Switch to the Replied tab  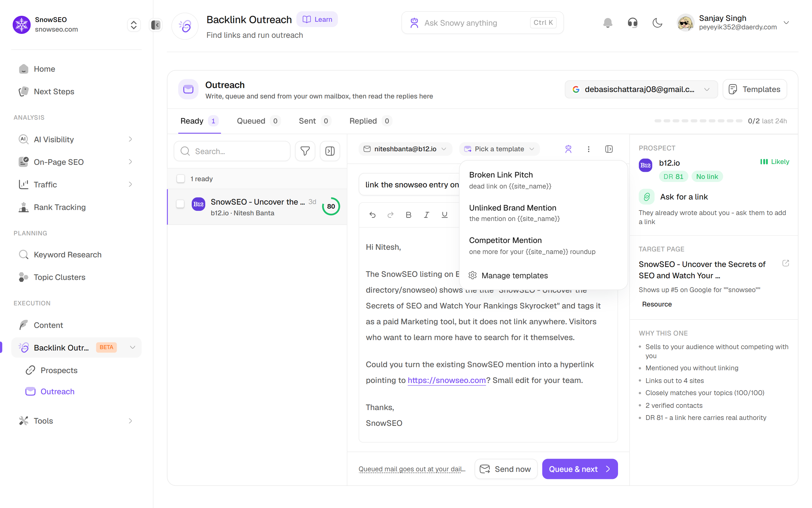point(370,121)
